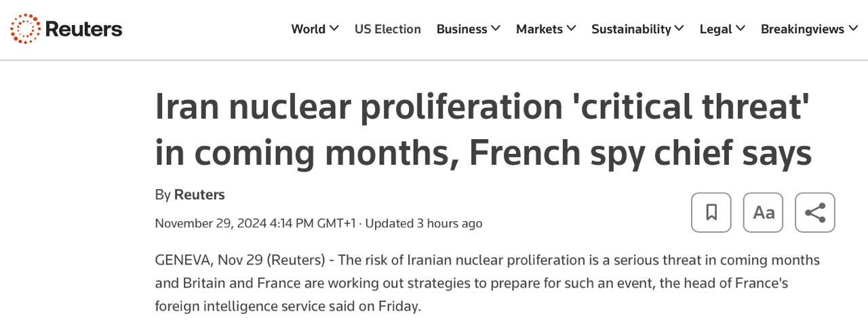The width and height of the screenshot is (868, 327).
Task: Select the Legal navigation label
Action: [715, 29]
